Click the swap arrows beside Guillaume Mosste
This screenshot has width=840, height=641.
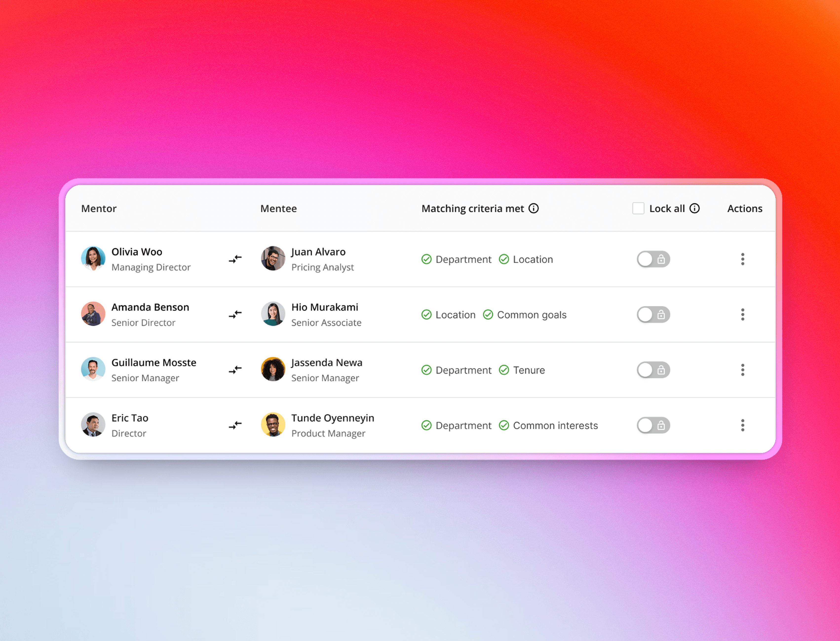coord(235,370)
